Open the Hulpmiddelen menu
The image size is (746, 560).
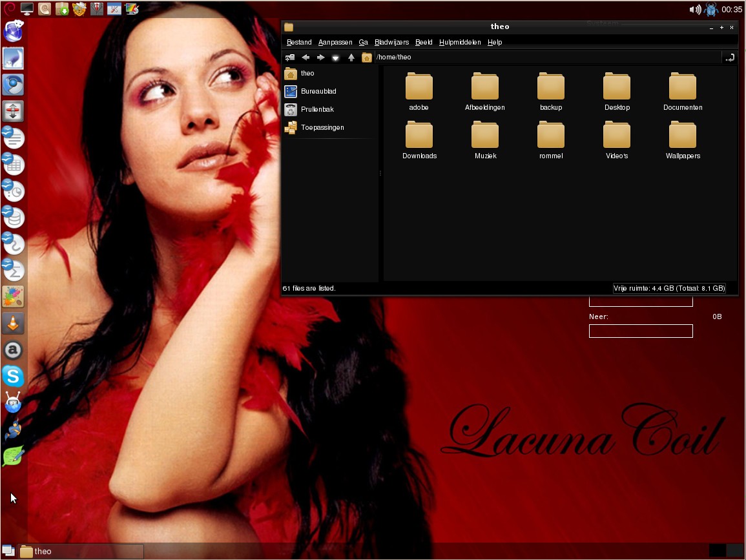click(x=460, y=43)
